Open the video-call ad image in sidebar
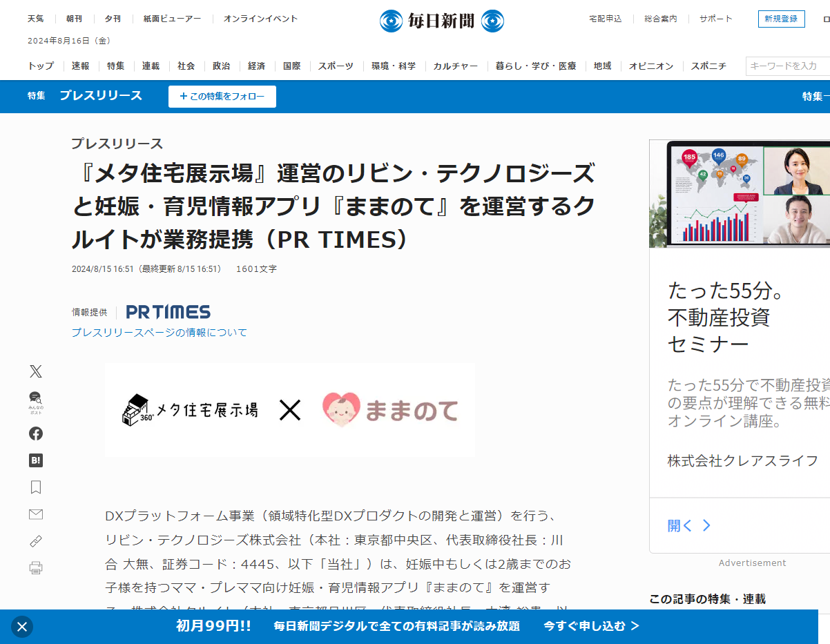 coord(740,194)
